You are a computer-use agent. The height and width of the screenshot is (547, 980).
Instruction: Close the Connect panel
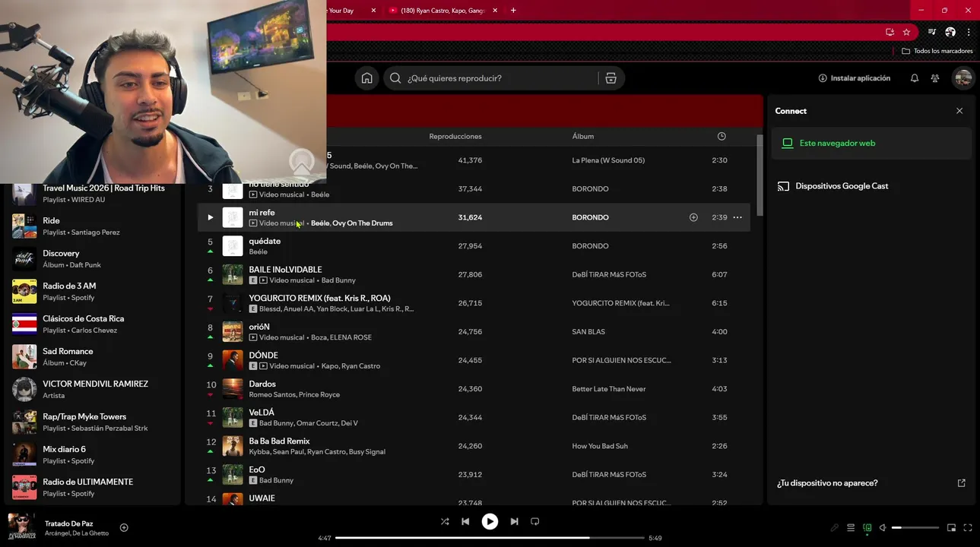click(x=959, y=111)
